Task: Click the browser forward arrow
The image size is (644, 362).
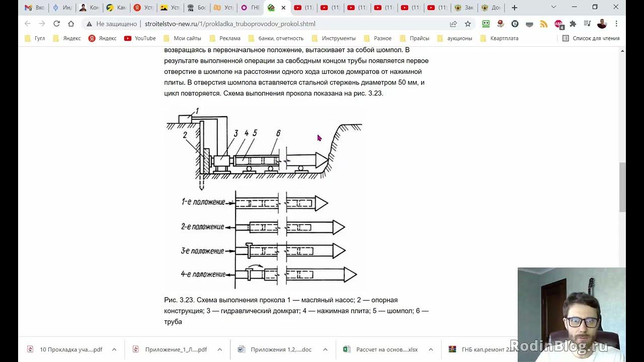Action: pos(42,24)
